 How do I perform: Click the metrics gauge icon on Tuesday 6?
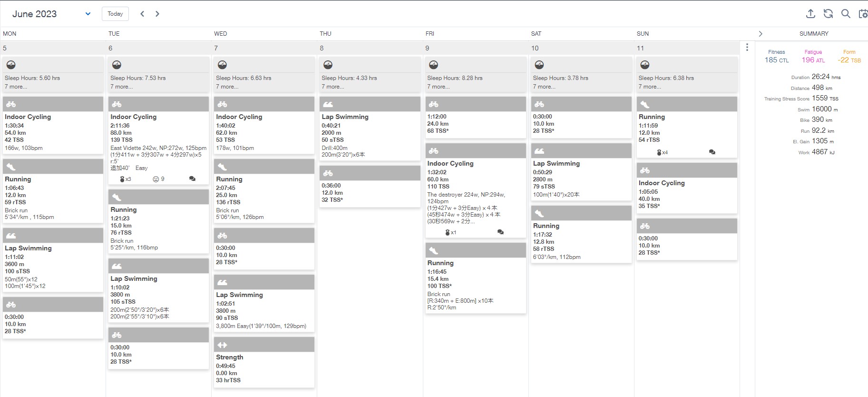coord(117,65)
